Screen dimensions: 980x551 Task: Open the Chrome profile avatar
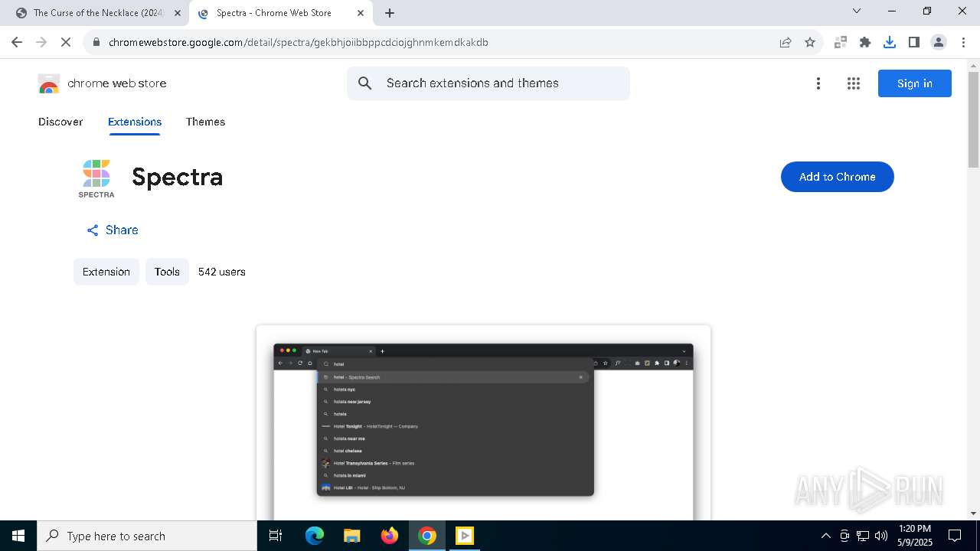coord(939,42)
